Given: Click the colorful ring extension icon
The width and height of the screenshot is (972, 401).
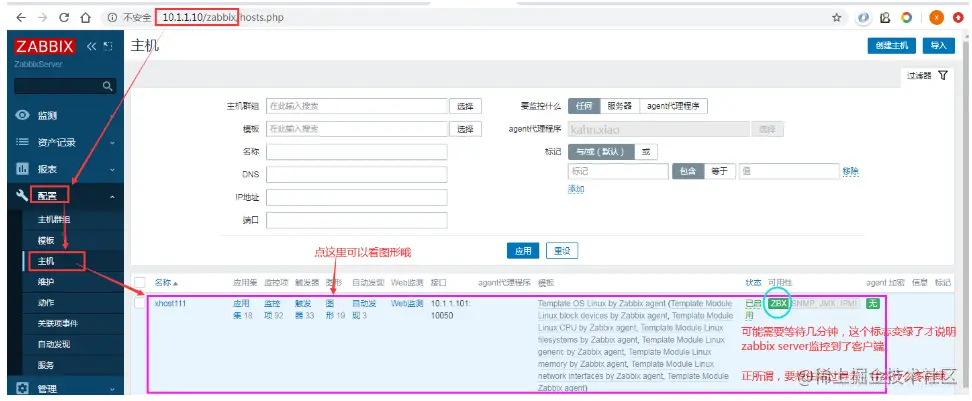Looking at the screenshot, I should click(906, 18).
